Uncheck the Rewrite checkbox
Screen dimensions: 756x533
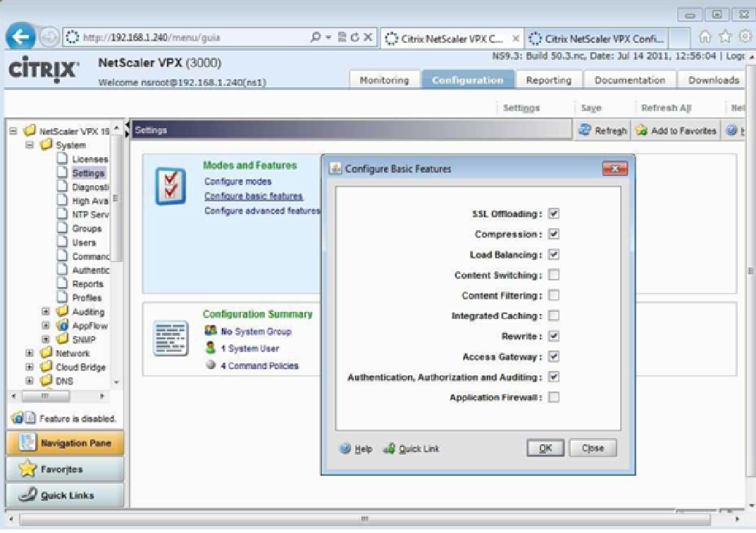[554, 336]
